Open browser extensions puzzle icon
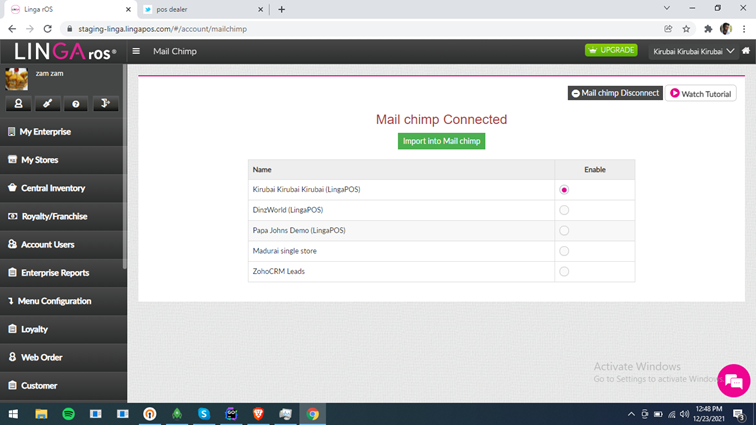756x425 pixels. click(x=708, y=29)
